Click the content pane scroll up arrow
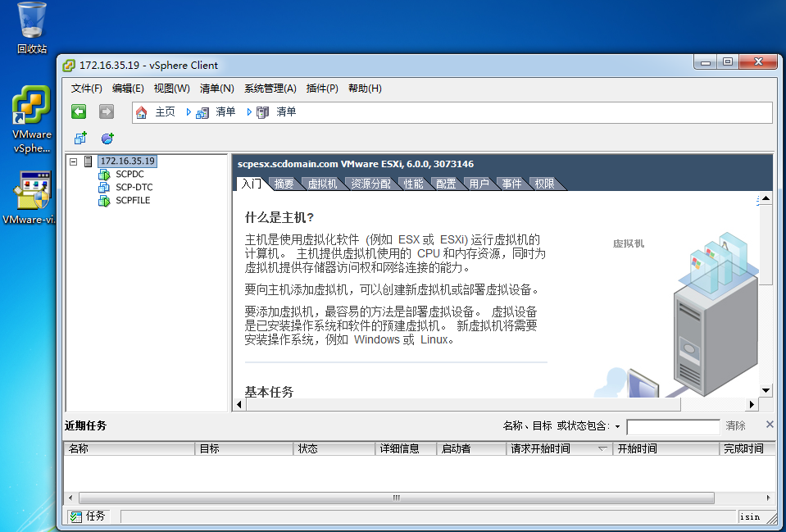 [x=766, y=199]
